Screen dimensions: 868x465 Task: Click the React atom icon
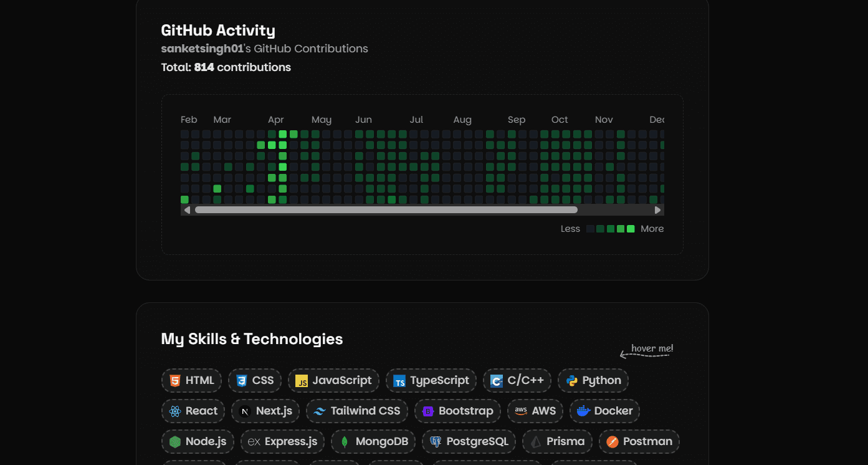click(x=174, y=411)
